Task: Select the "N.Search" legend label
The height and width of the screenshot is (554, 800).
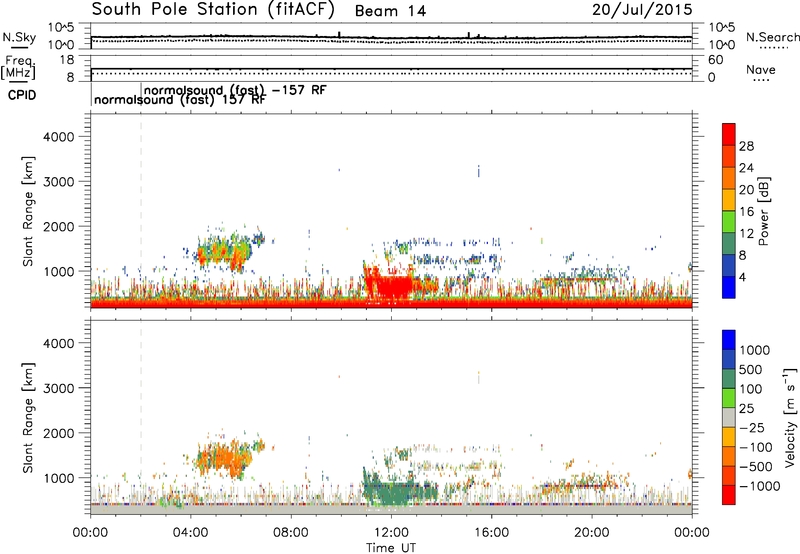Action: [773, 37]
